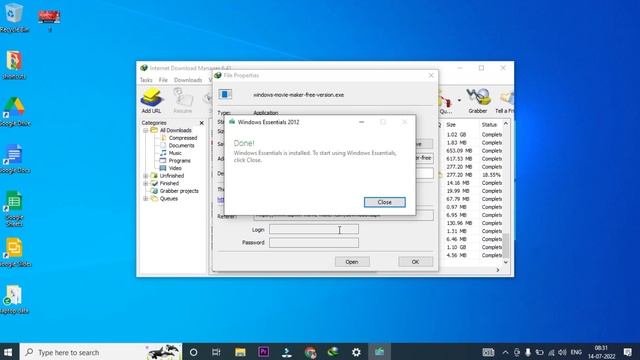Open the notification center icon
The width and height of the screenshot is (640, 360).
628,352
